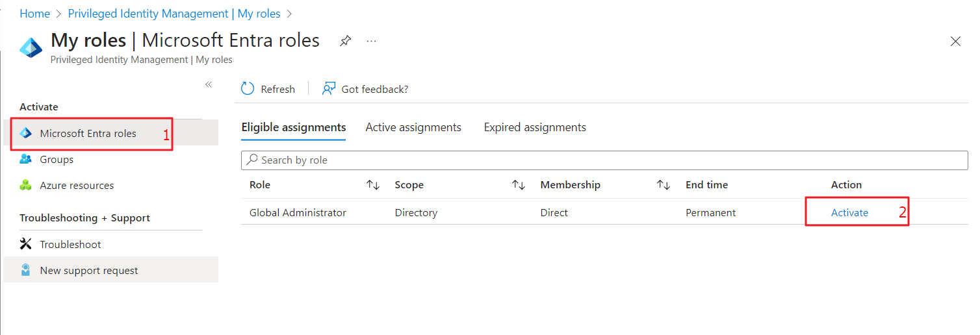This screenshot has width=980, height=335.
Task: Open Groups in sidebar
Action: pos(110,159)
